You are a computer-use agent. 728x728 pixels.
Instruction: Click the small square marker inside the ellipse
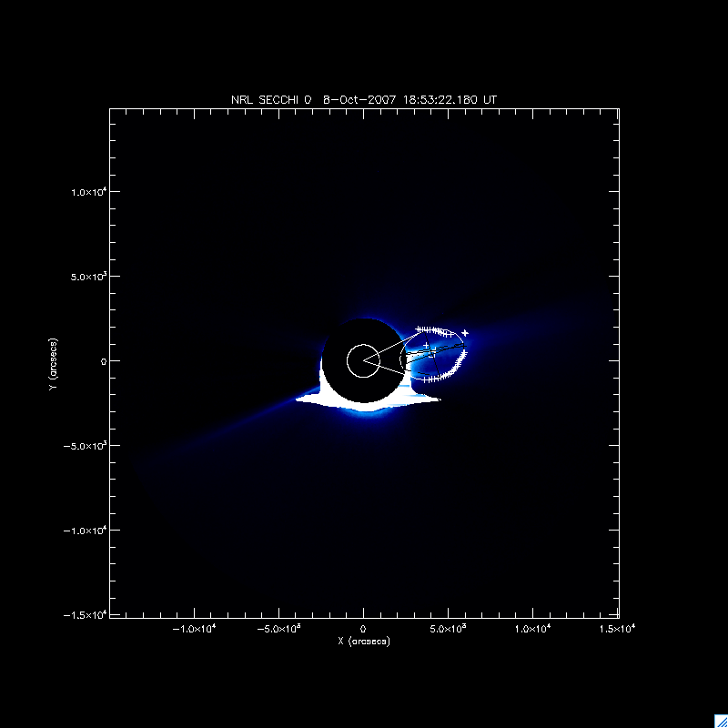pyautogui.click(x=434, y=354)
